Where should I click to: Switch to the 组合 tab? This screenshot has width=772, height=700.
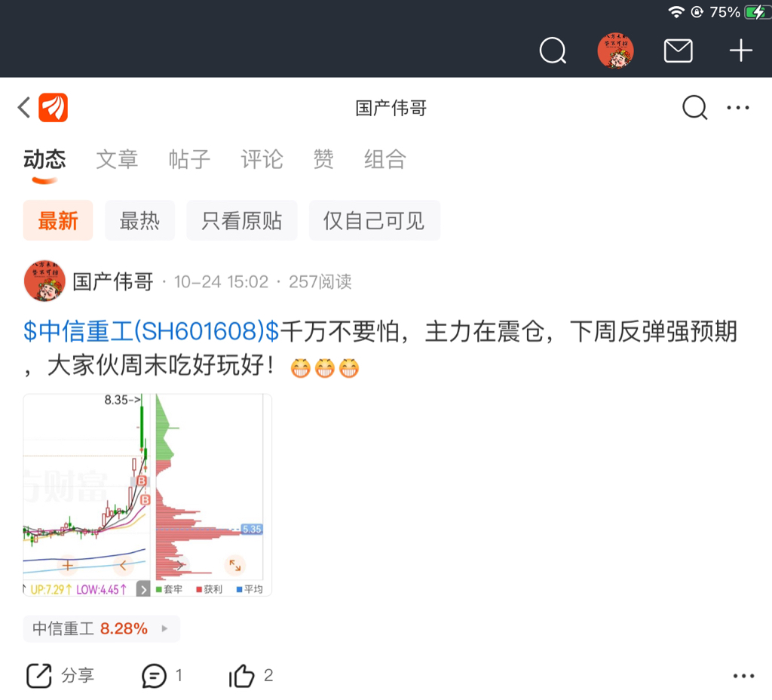(x=384, y=159)
